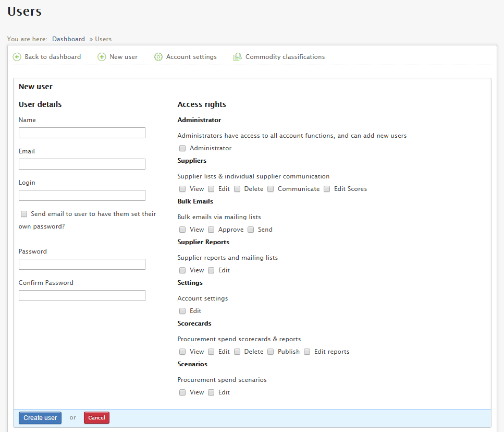Viewport: 504px width, 432px height.
Task: Check Bulk Emails Approve permission
Action: click(211, 230)
